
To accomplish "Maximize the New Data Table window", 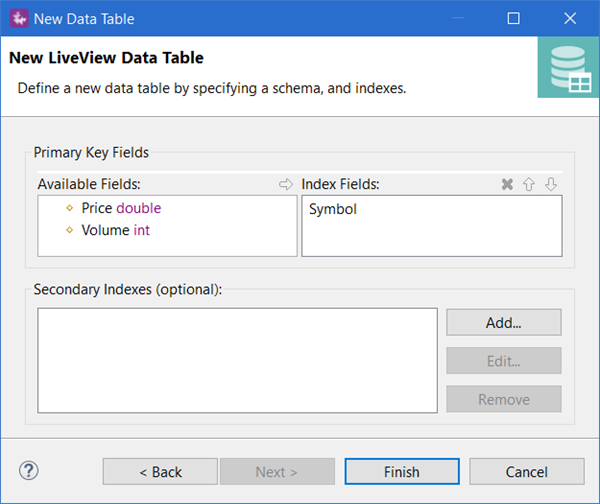I will click(513, 18).
